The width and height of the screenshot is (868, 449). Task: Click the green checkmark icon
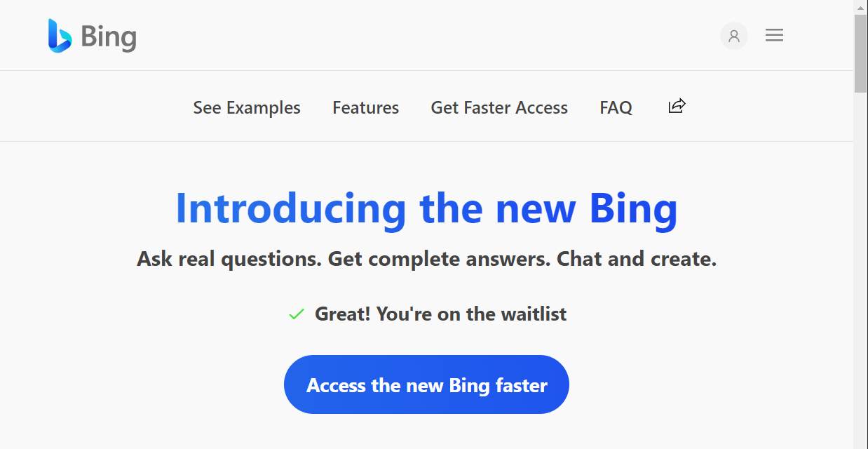pos(297,314)
